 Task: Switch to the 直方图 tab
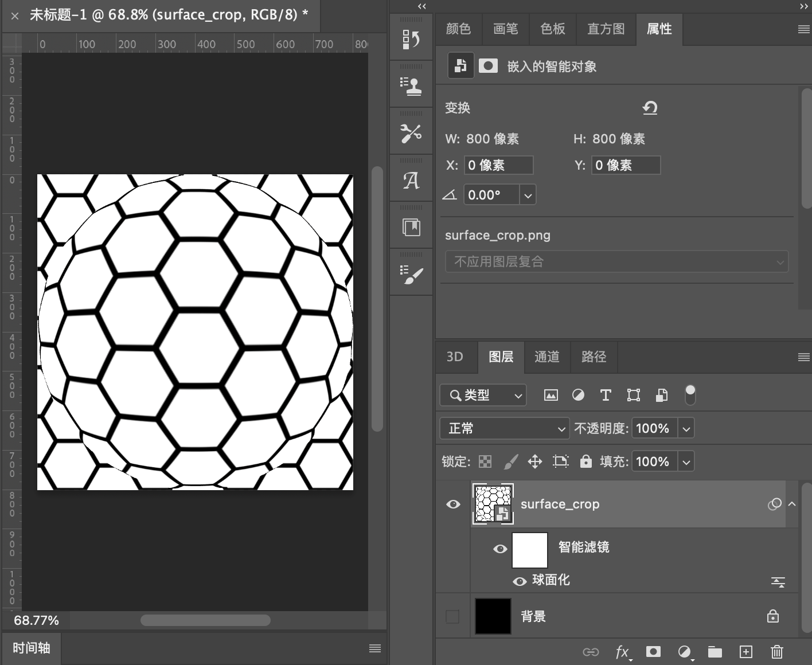(606, 29)
